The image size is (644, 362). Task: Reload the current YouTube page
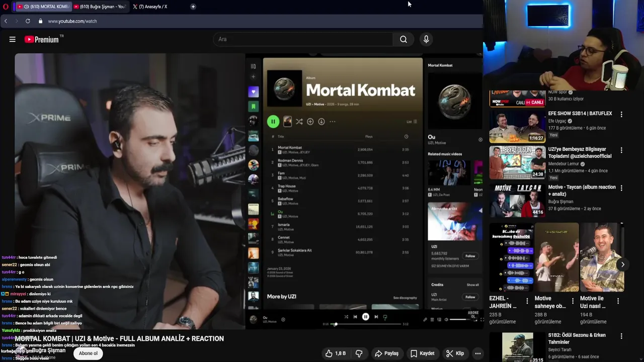28,21
